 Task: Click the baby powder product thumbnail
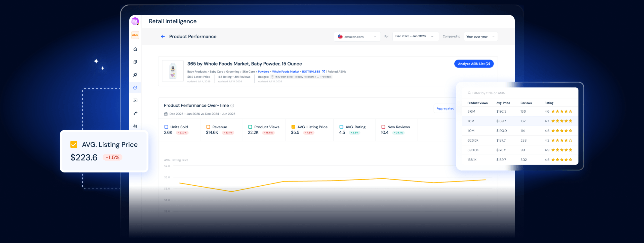[173, 71]
